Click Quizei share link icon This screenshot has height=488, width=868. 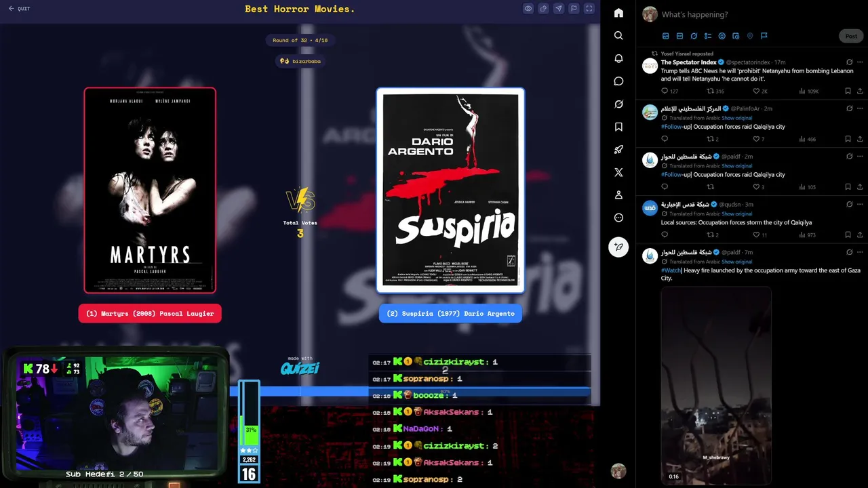coord(543,9)
